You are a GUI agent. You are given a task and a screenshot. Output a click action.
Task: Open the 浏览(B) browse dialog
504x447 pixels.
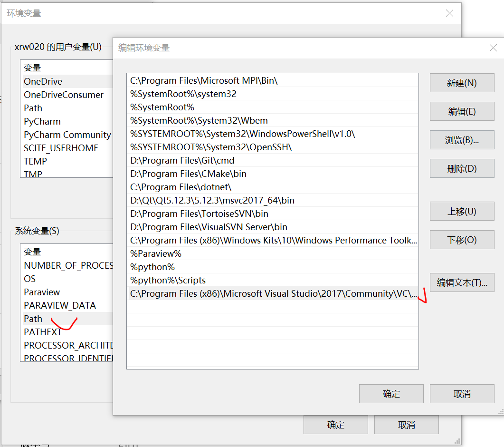tap(461, 140)
